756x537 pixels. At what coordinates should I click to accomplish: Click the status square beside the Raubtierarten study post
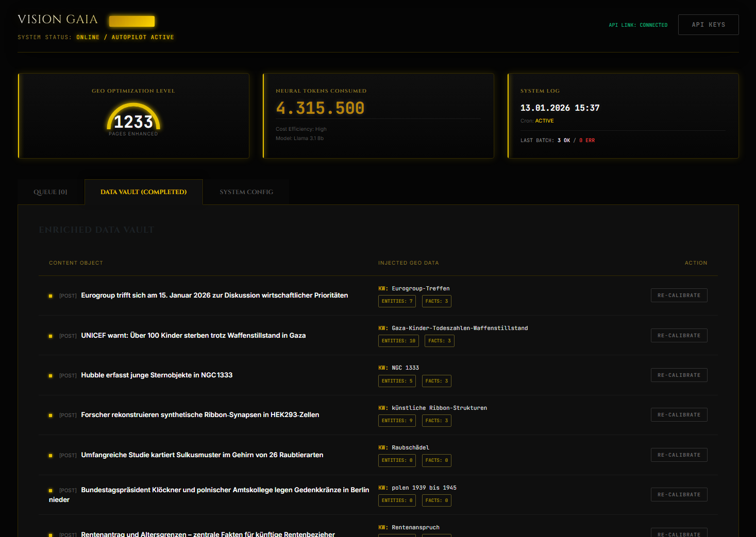coord(50,455)
